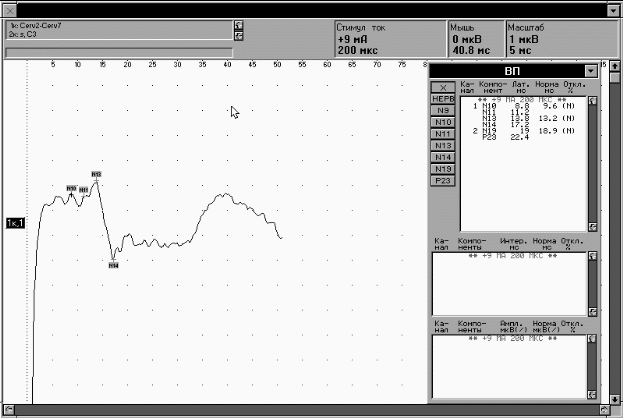The width and height of the screenshot is (623, 418).
Task: Click the N10 marker on the waveform
Action: point(71,188)
